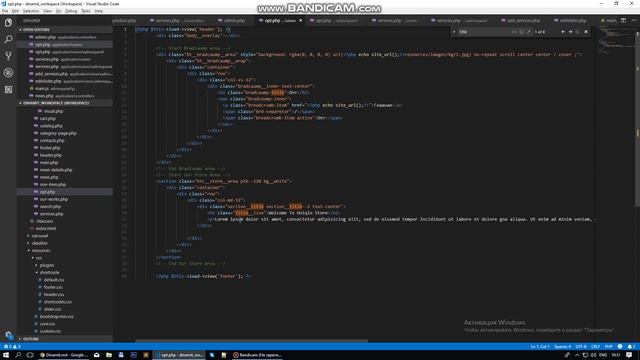Toggle Match Whole Word in the find widget
640x360 pixels.
click(x=522, y=32)
